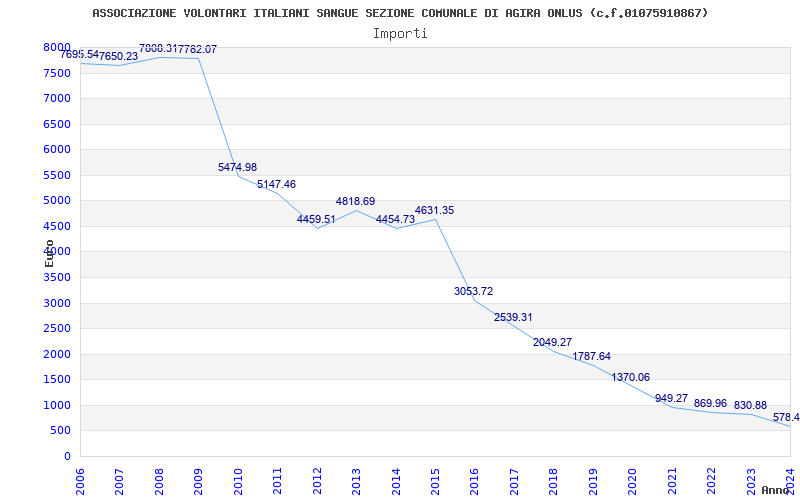Click the 2500 y-axis tick label
Image resolution: width=800 pixels, height=500 pixels.
pos(57,329)
